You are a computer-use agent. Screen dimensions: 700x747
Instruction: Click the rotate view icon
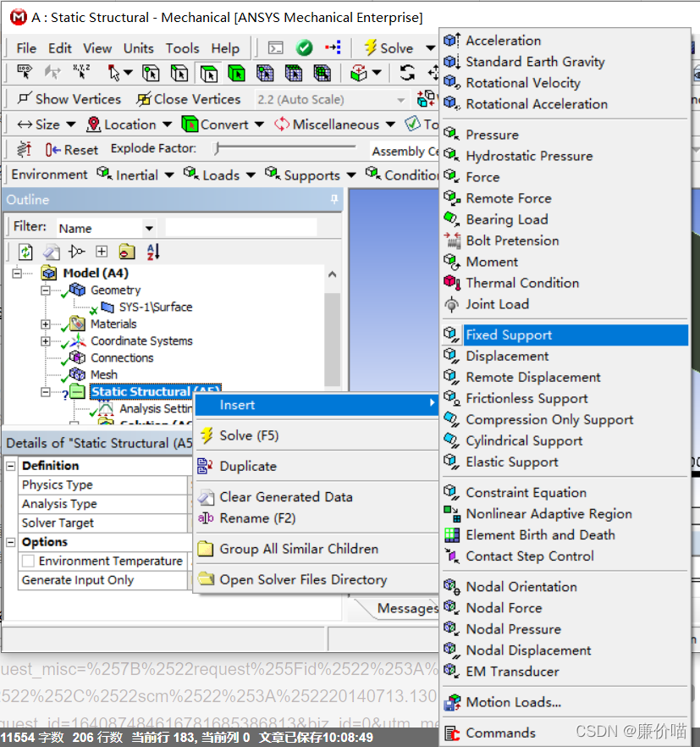coord(406,73)
